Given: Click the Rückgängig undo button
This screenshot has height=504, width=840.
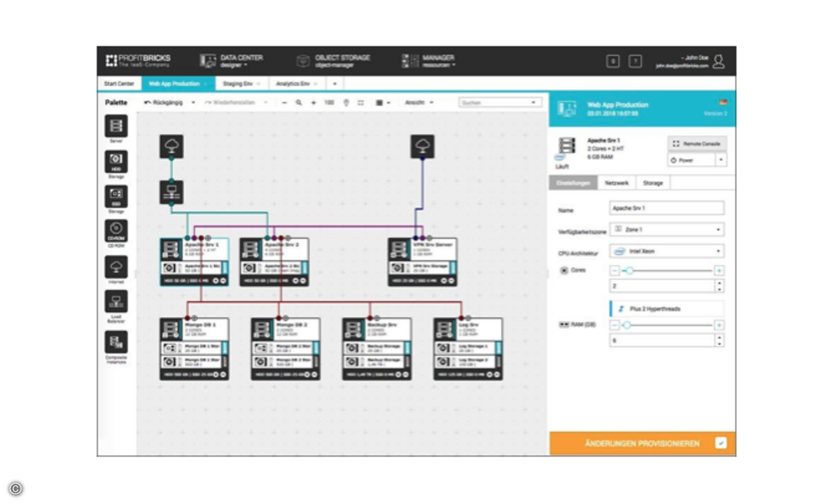Looking at the screenshot, I should tap(163, 103).
